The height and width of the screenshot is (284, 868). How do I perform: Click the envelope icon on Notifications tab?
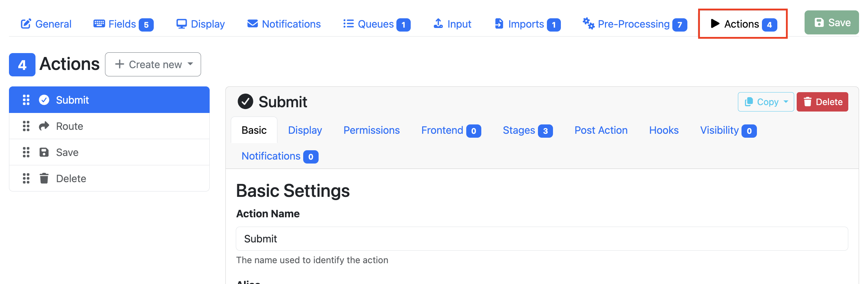pyautogui.click(x=253, y=24)
